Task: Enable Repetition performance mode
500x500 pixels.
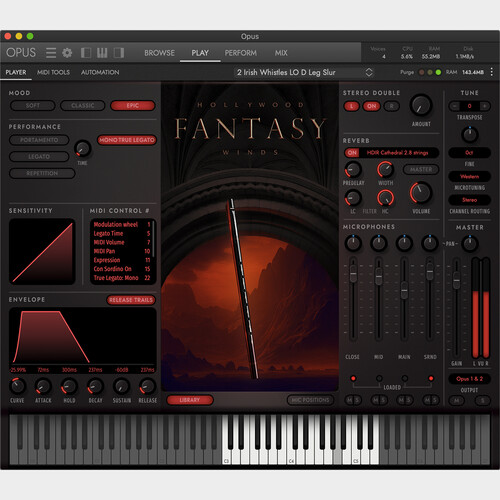Action: (42, 173)
